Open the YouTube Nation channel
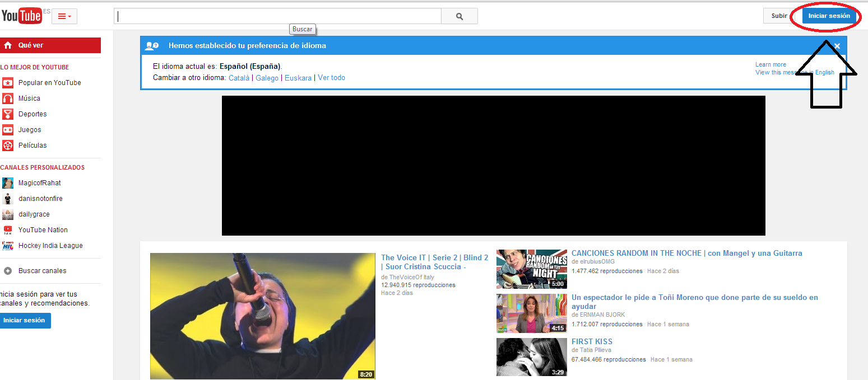 point(43,230)
